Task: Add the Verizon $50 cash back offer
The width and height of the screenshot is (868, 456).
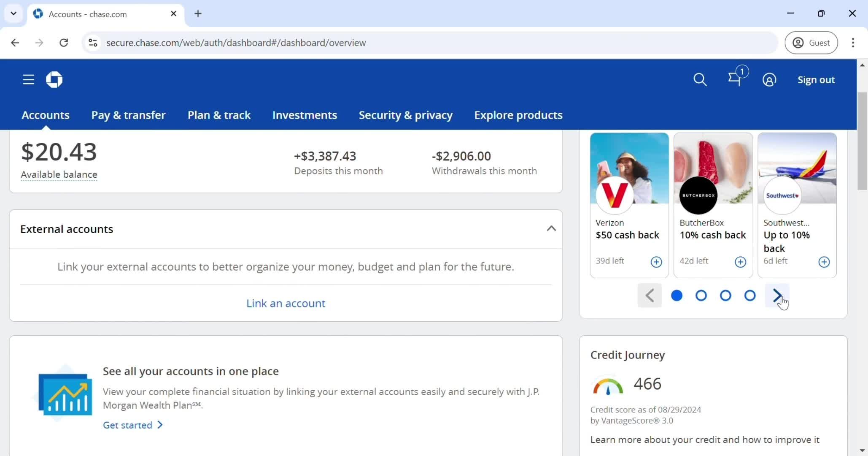Action: (x=656, y=262)
